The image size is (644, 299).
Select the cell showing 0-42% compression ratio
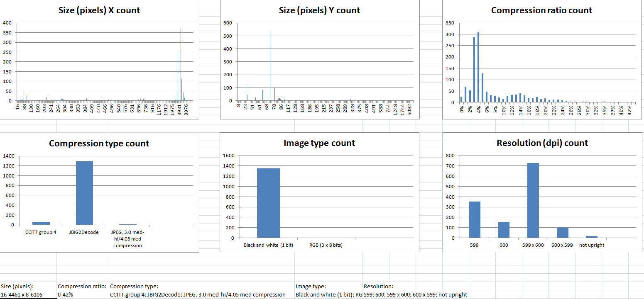(x=83, y=294)
